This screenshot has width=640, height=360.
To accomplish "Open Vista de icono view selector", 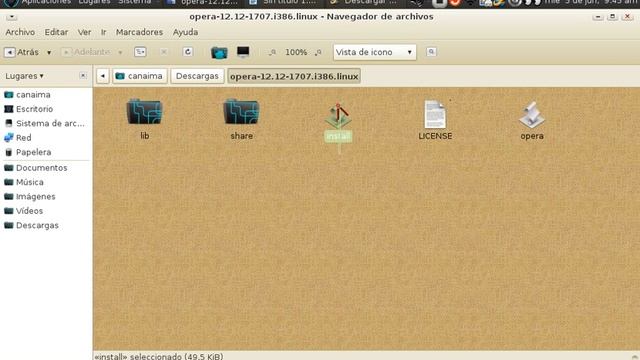I will coord(375,52).
